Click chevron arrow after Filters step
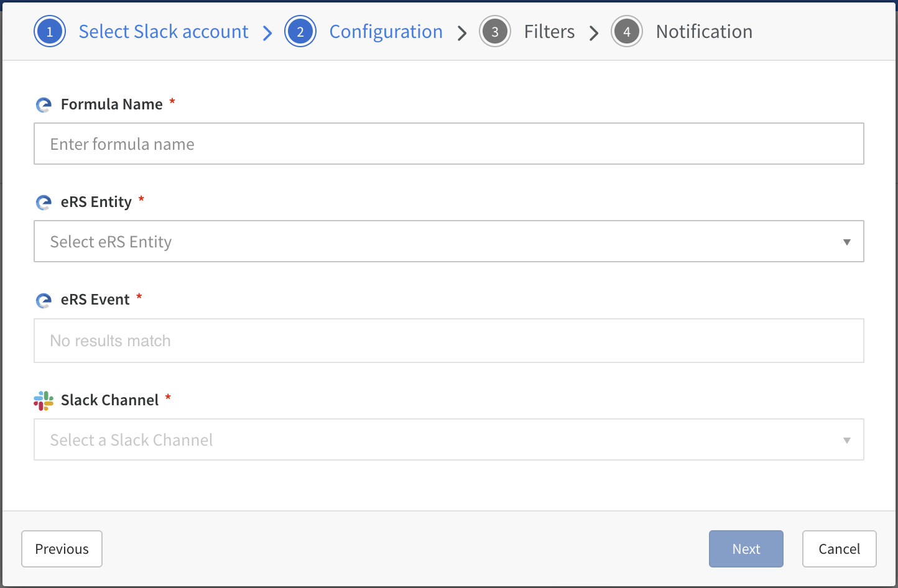 click(594, 32)
